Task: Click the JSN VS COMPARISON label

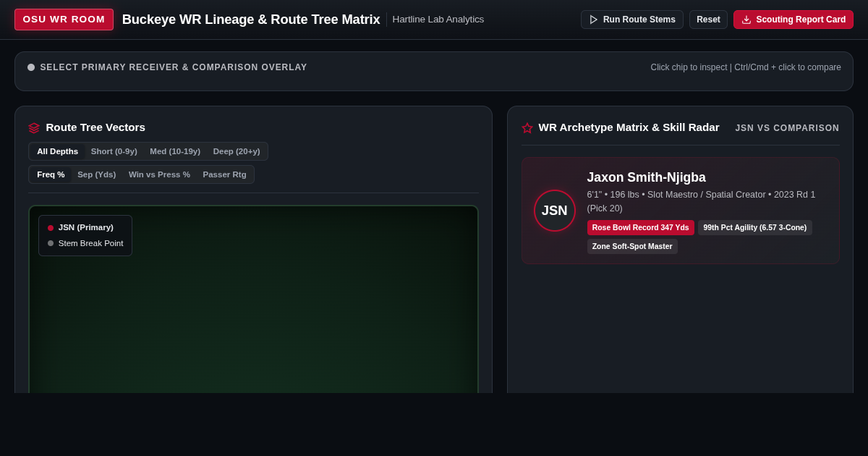Action: 787,128
